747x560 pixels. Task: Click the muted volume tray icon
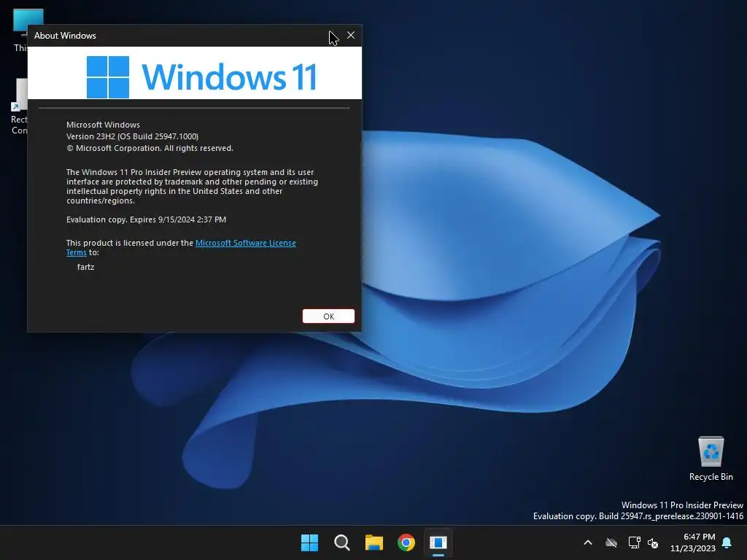click(x=653, y=542)
